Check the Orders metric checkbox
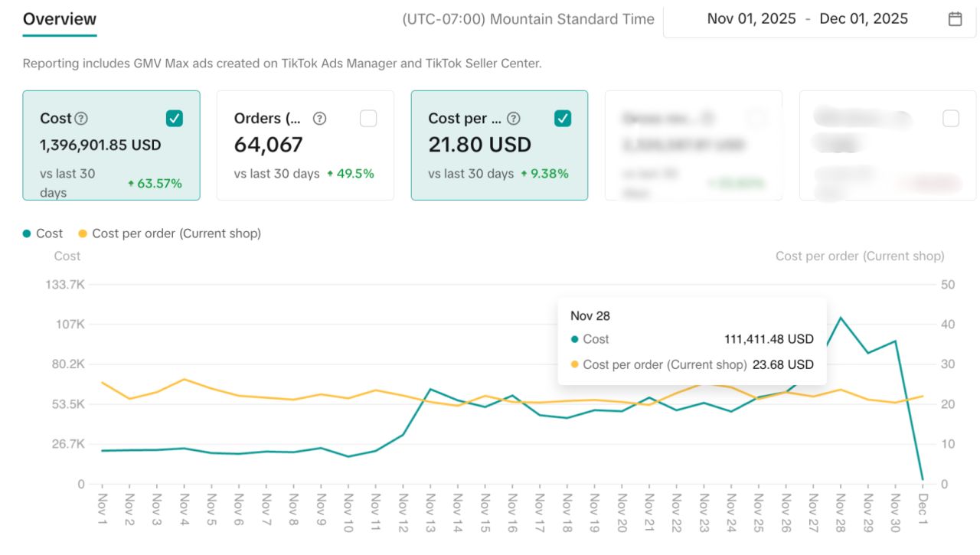 click(368, 118)
